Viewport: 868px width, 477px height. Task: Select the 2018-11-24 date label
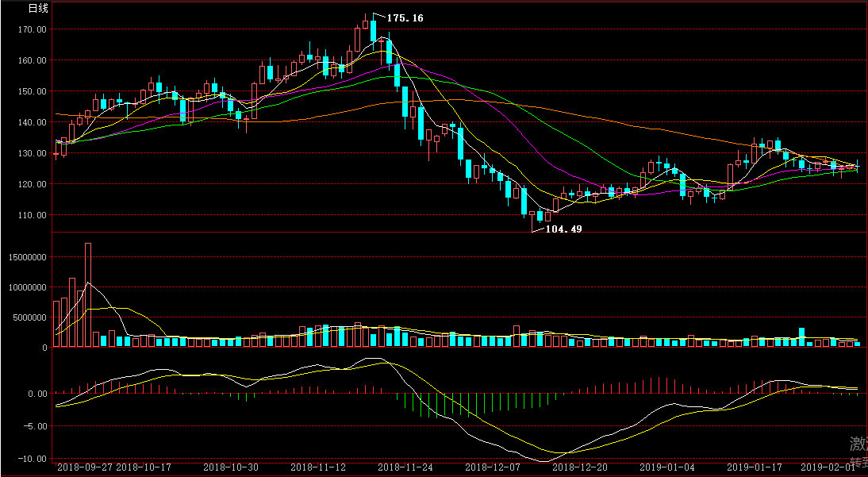click(x=405, y=467)
